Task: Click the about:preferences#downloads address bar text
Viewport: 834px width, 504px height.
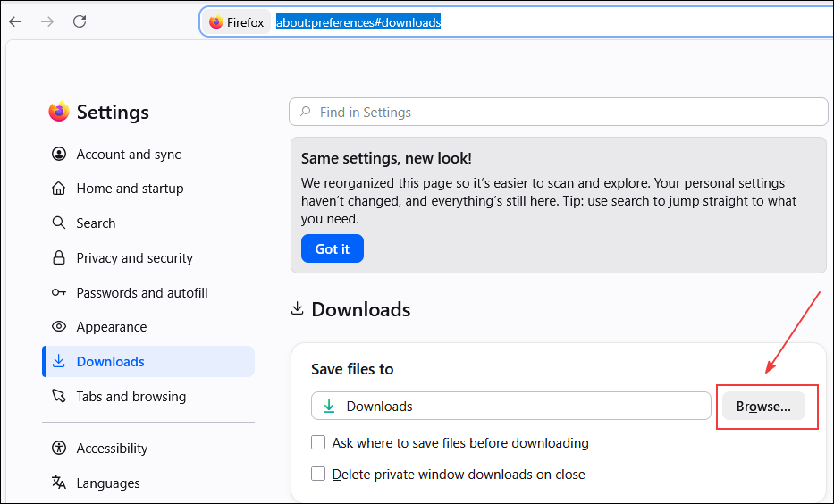Action: (358, 22)
